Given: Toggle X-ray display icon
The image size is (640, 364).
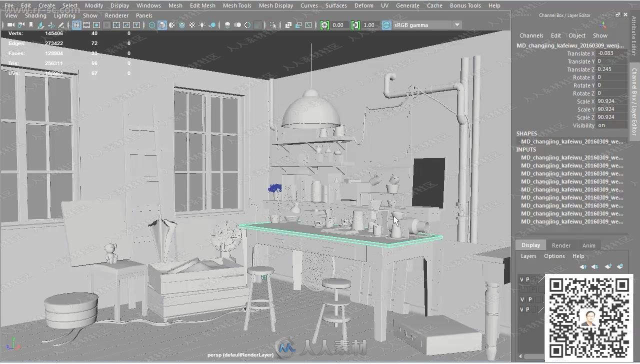Looking at the screenshot, I should (288, 24).
